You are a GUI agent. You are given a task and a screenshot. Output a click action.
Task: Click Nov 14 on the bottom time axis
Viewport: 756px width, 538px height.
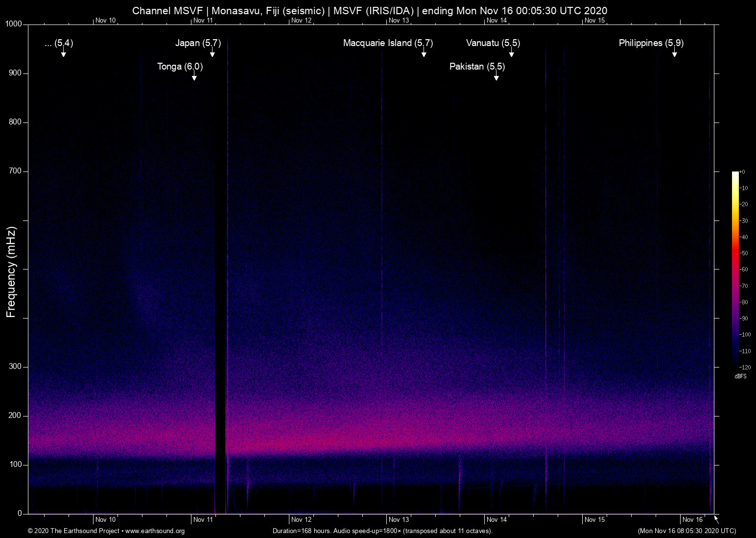(x=496, y=520)
